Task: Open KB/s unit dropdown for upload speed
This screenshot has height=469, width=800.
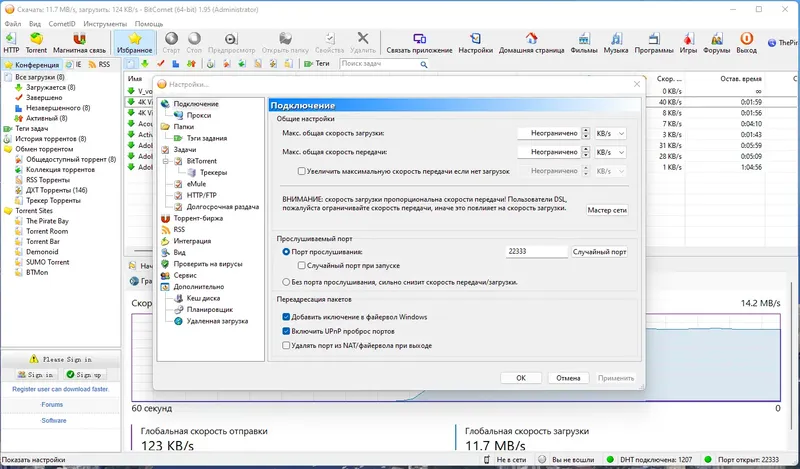Action: pyautogui.click(x=610, y=153)
